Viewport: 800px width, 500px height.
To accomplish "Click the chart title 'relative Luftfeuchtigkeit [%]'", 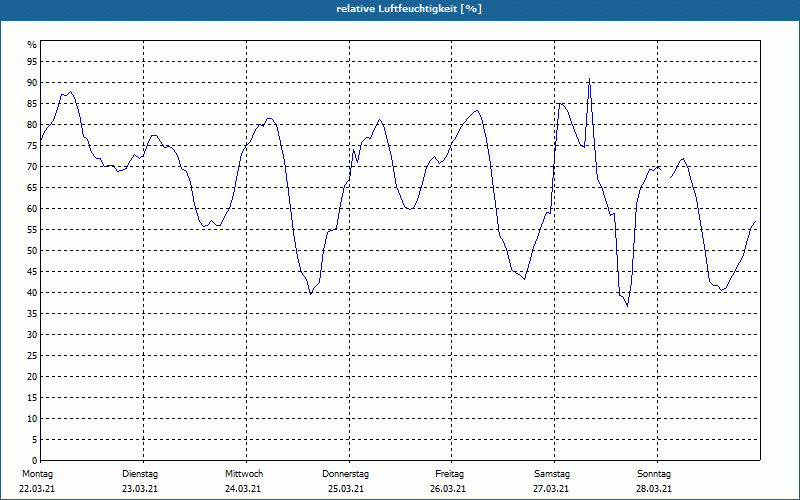I will 409,9.
